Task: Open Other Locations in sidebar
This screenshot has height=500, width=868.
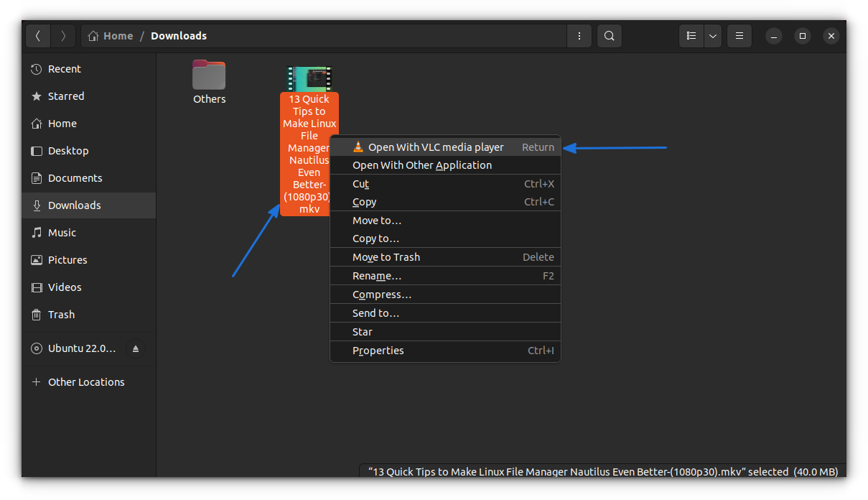Action: pyautogui.click(x=86, y=382)
